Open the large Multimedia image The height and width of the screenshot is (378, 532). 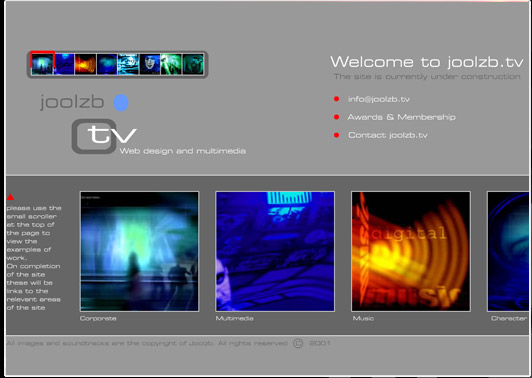[275, 251]
